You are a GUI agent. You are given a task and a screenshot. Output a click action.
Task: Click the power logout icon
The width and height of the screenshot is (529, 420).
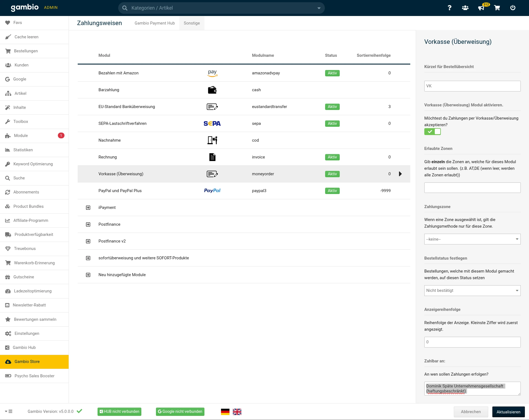pos(513,8)
